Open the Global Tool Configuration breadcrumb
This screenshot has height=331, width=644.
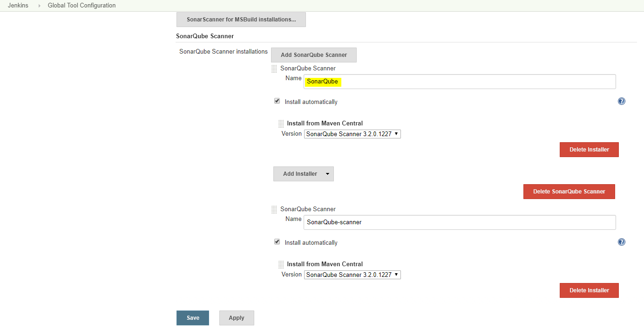click(81, 6)
